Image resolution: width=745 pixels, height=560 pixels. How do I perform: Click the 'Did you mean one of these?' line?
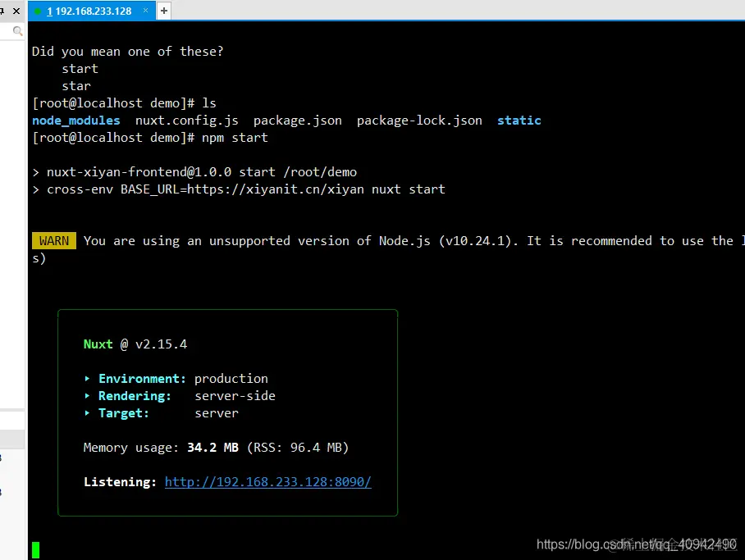(x=127, y=52)
